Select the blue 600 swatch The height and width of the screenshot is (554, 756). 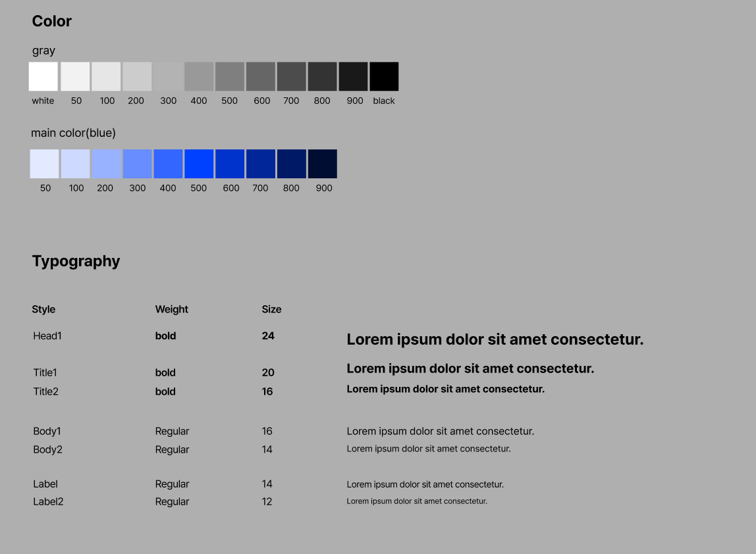coord(229,164)
